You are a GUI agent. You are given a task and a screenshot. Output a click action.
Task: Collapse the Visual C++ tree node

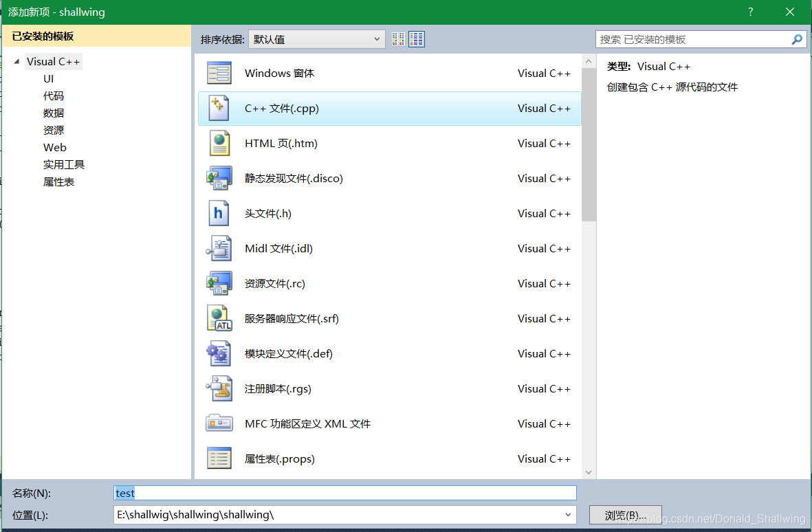(x=17, y=62)
